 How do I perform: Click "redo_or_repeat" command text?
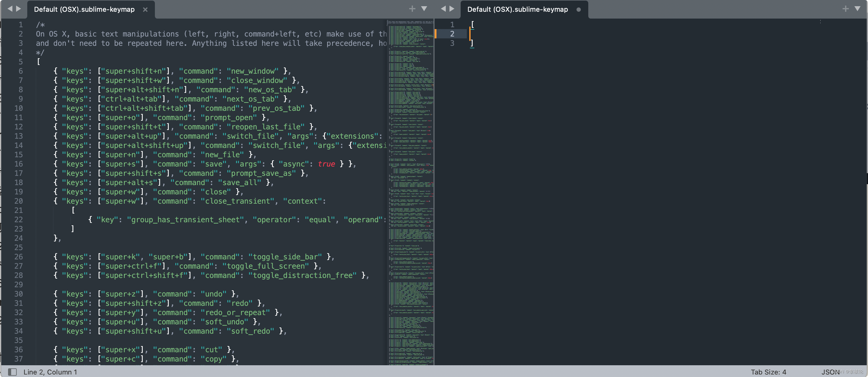[235, 312]
